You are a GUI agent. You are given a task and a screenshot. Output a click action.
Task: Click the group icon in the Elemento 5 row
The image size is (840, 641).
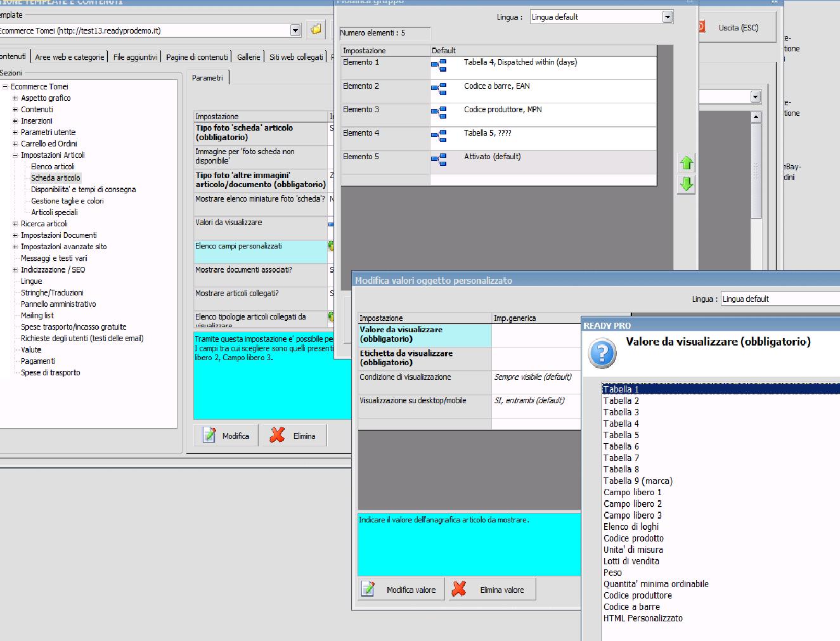coord(439,159)
